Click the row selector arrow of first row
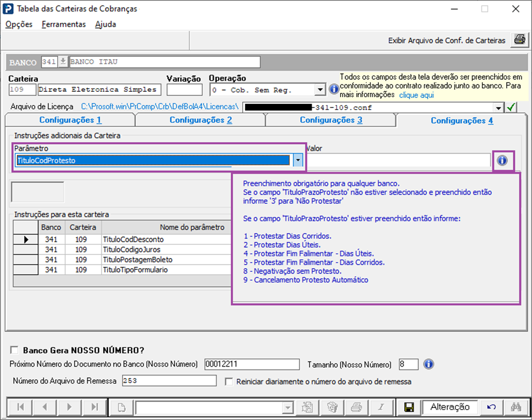Screen dimensions: 532x420 point(25,239)
